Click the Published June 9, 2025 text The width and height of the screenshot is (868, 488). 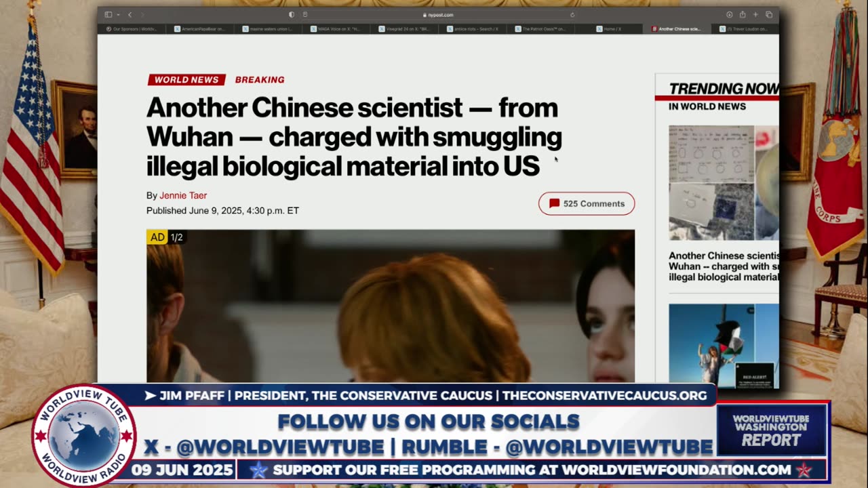[x=222, y=211]
